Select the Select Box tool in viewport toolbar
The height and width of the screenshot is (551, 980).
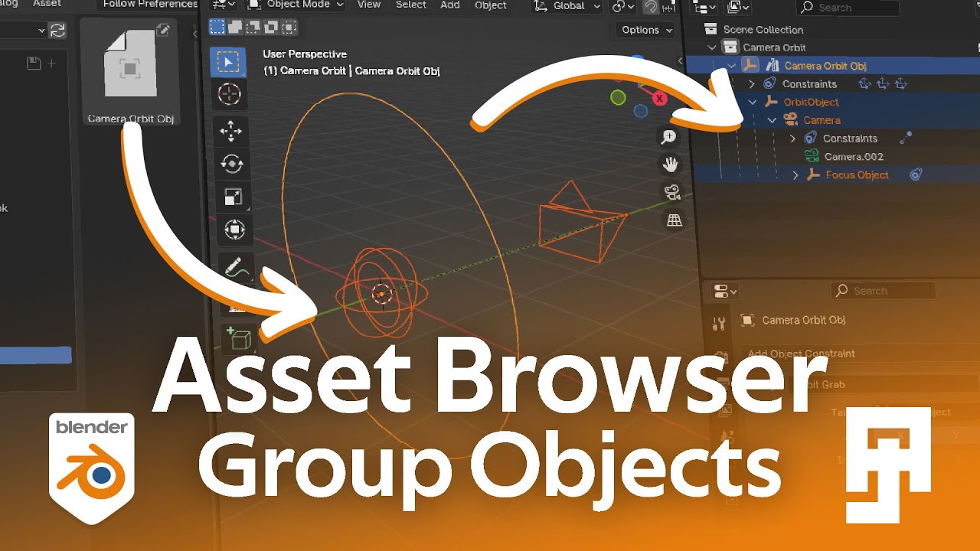(228, 60)
